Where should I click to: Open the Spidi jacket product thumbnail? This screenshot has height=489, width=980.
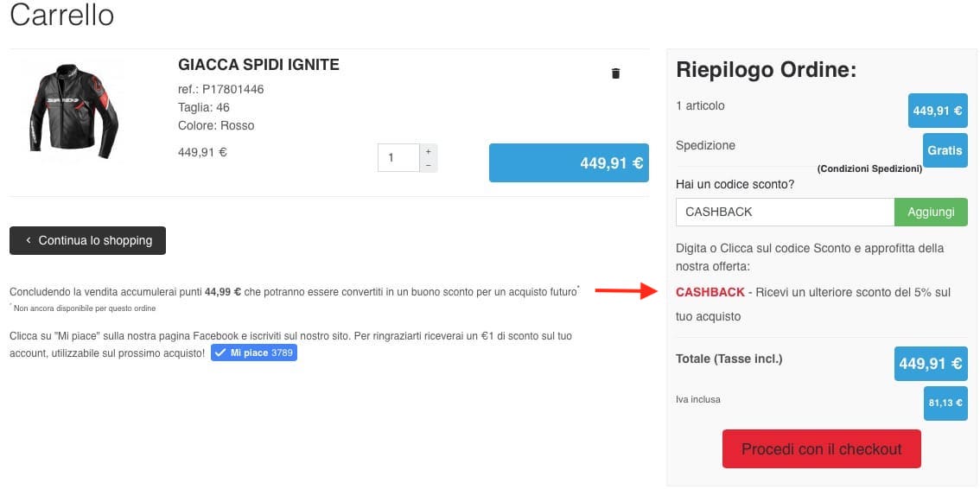pos(73,109)
